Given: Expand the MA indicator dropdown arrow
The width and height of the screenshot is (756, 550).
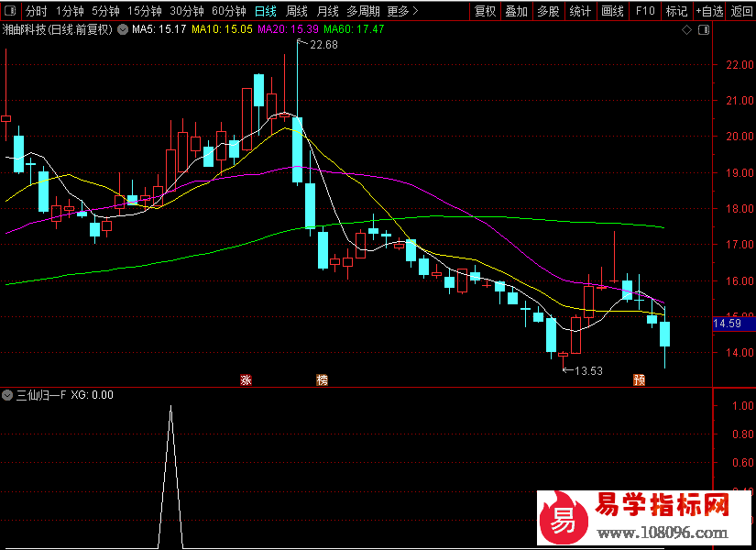Looking at the screenshot, I should tap(123, 30).
